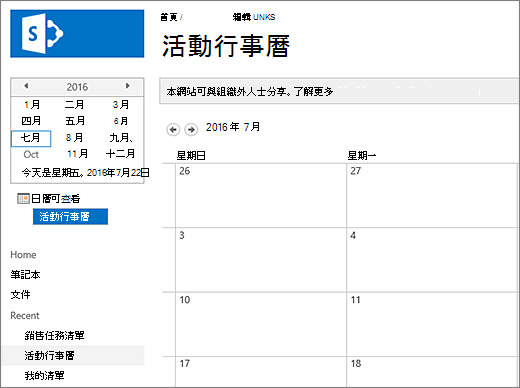This screenshot has height=388, width=520.
Task: Click next month arrow above calendar
Action: tap(191, 129)
